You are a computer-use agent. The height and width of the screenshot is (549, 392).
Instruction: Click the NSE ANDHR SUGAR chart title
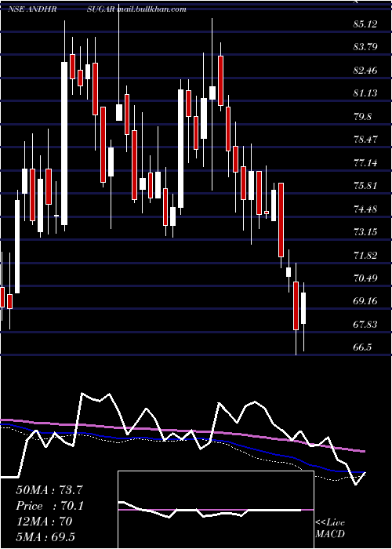(61, 9)
